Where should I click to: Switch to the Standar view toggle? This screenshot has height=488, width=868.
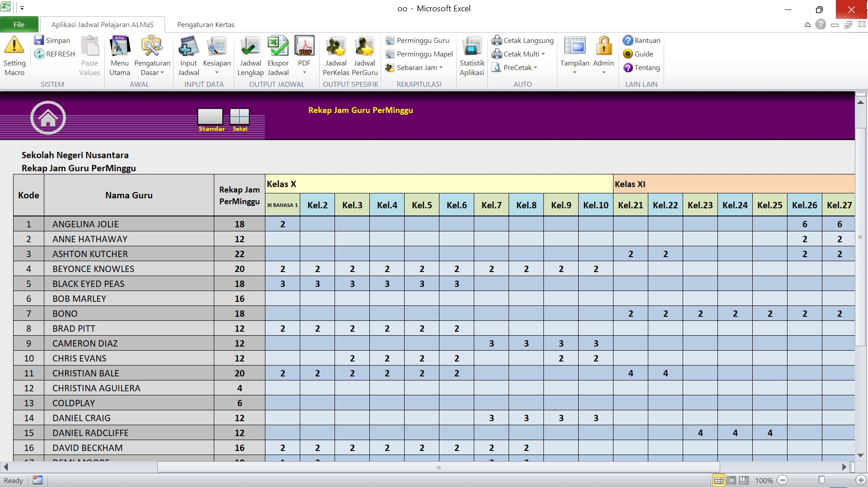[210, 117]
